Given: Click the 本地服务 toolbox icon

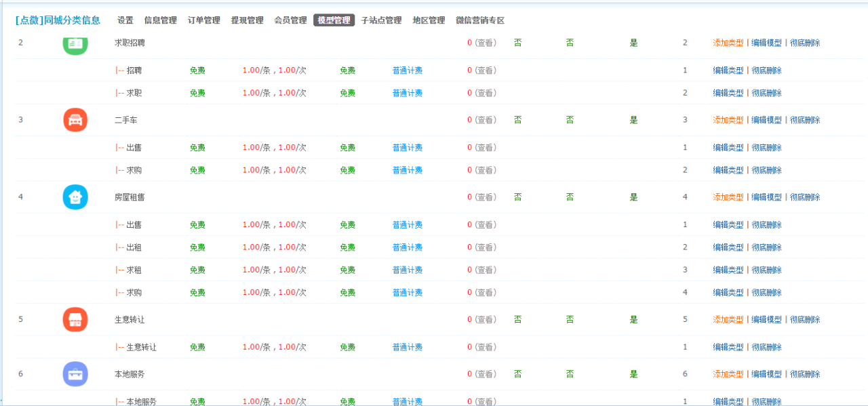Looking at the screenshot, I should 75,373.
